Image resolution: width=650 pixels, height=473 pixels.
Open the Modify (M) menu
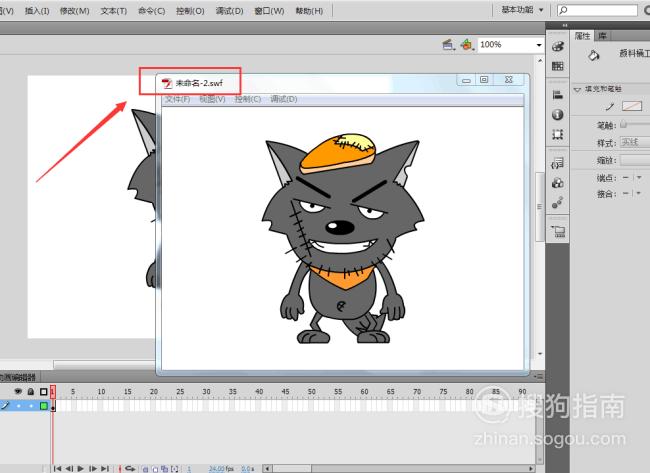pos(75,11)
